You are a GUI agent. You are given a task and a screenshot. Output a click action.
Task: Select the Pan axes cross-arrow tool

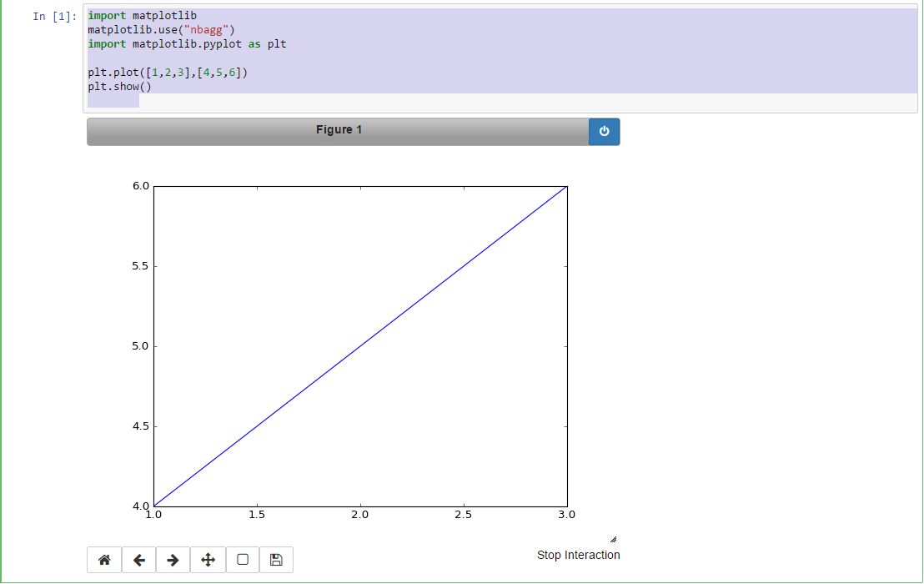(208, 560)
